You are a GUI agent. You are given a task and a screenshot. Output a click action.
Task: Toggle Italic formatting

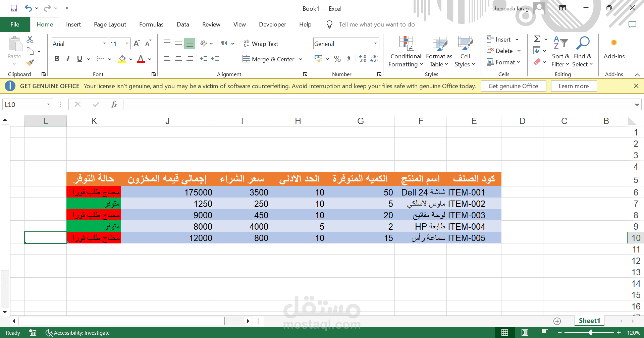[x=68, y=59]
